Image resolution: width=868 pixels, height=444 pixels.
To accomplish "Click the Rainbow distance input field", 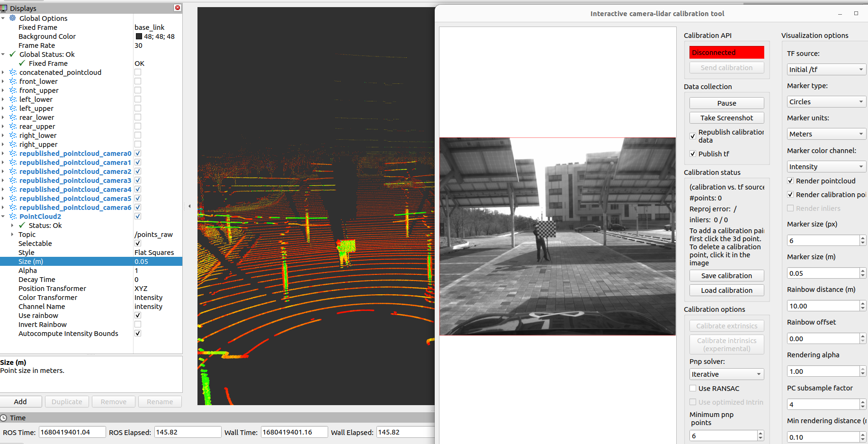I will click(x=823, y=306).
